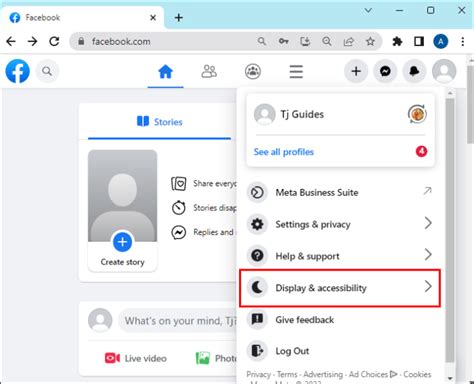Image resolution: width=474 pixels, height=384 pixels.
Task: Open a new browser tab
Action: point(179,17)
